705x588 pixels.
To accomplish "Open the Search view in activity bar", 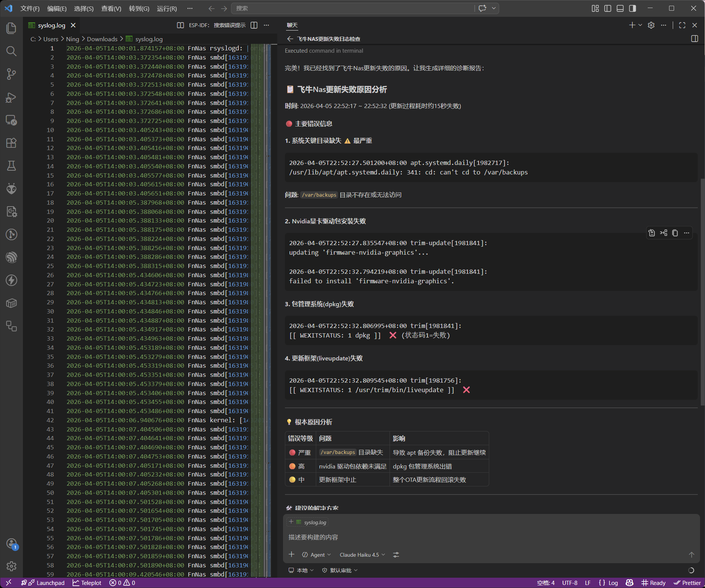I will (x=11, y=51).
